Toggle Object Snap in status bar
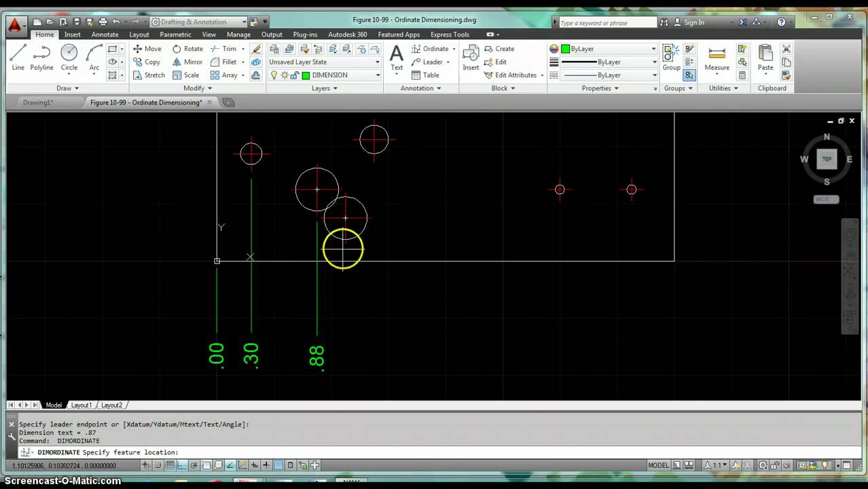868x489 pixels. coord(206,465)
